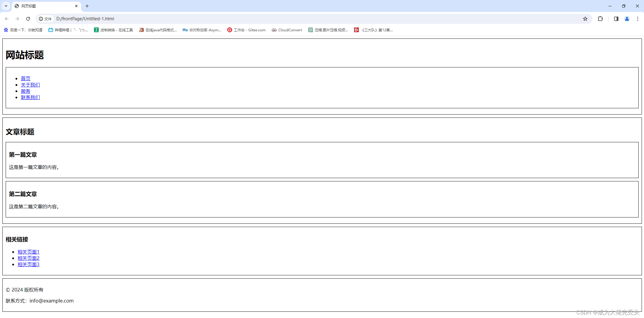The height and width of the screenshot is (318, 644).
Task: Close the browser window
Action: coord(637,6)
